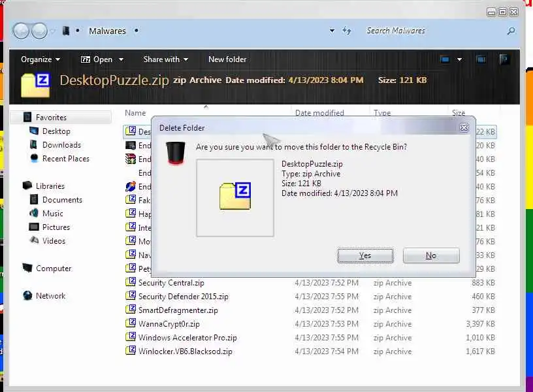Click the zip icon of WannaCrypt0r.zip
The image size is (533, 392).
pos(131,323)
